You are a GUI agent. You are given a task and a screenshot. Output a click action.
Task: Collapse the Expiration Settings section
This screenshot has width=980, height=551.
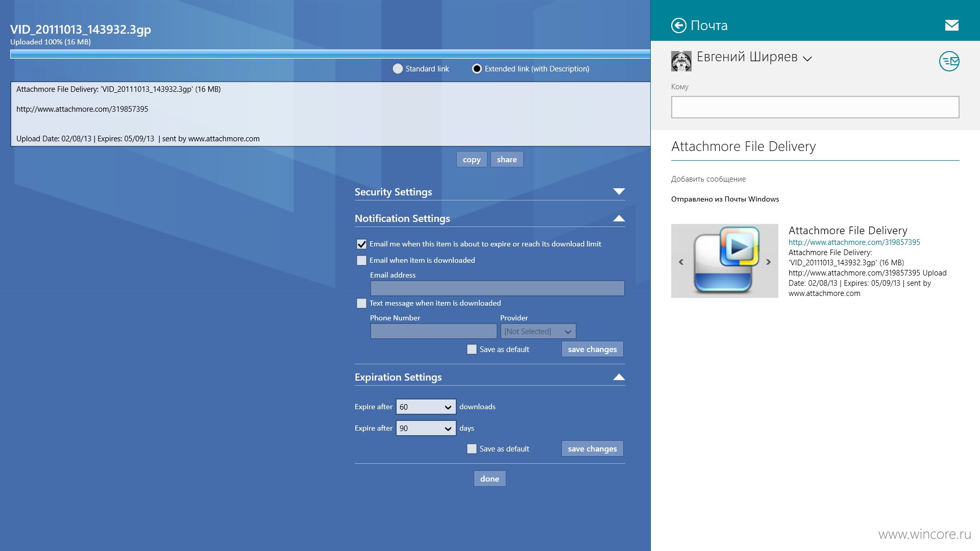pos(619,377)
